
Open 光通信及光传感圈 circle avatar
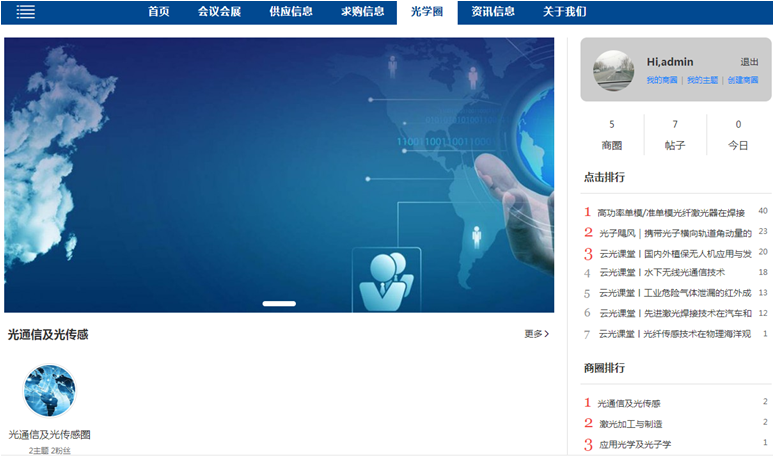pyautogui.click(x=49, y=391)
